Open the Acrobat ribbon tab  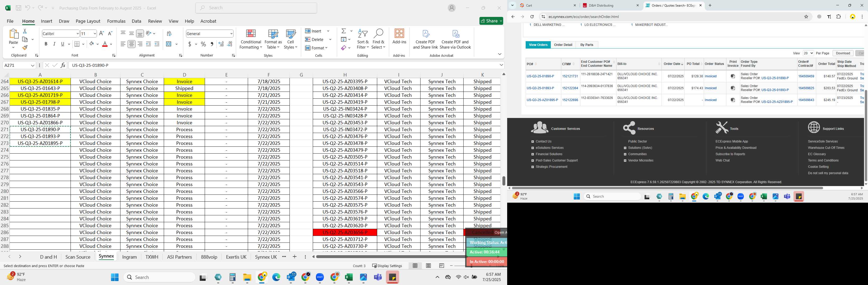point(208,21)
